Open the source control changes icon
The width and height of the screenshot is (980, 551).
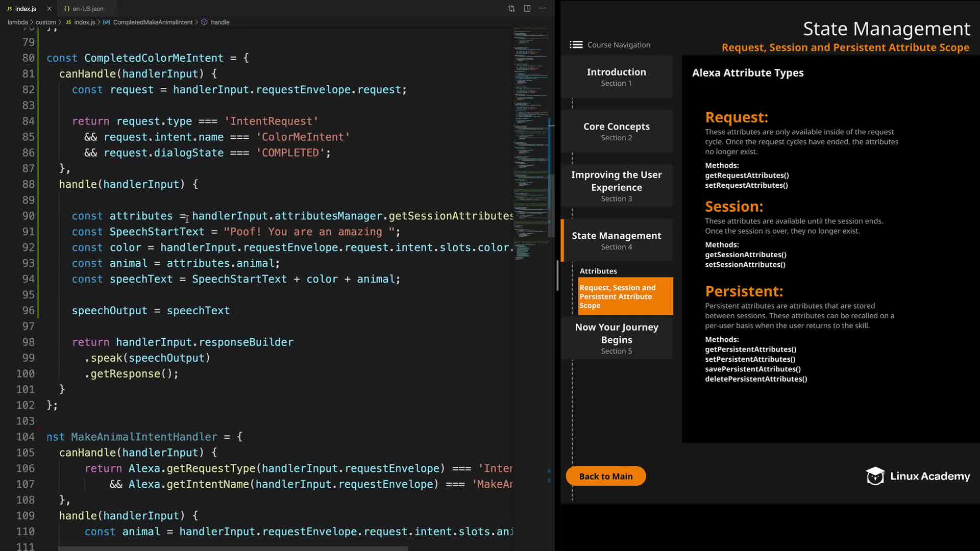(x=511, y=9)
